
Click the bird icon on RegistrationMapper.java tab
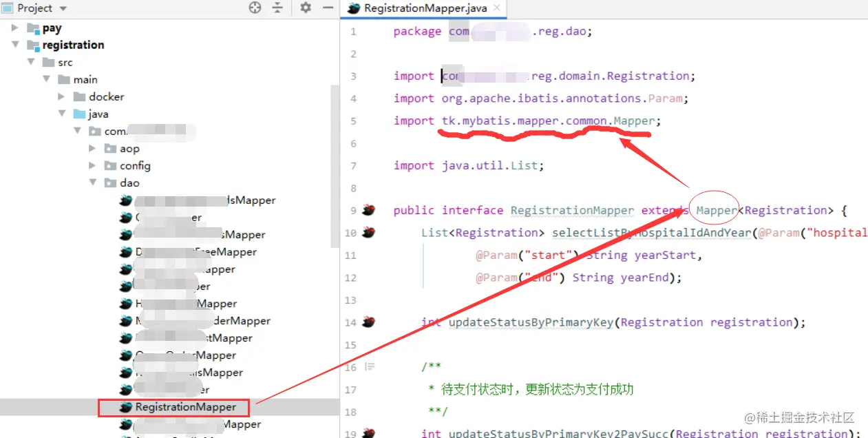(354, 8)
